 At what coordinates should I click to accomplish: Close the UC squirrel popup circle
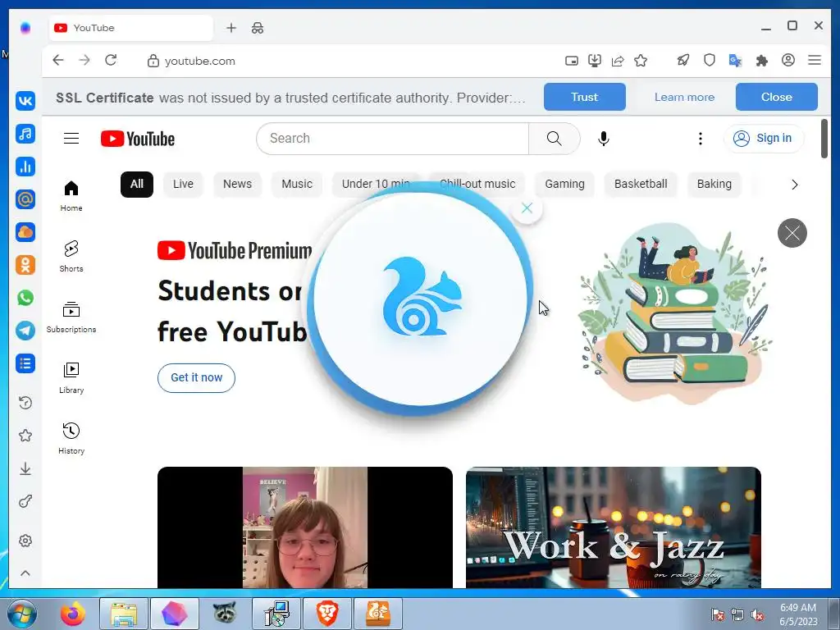click(x=527, y=208)
